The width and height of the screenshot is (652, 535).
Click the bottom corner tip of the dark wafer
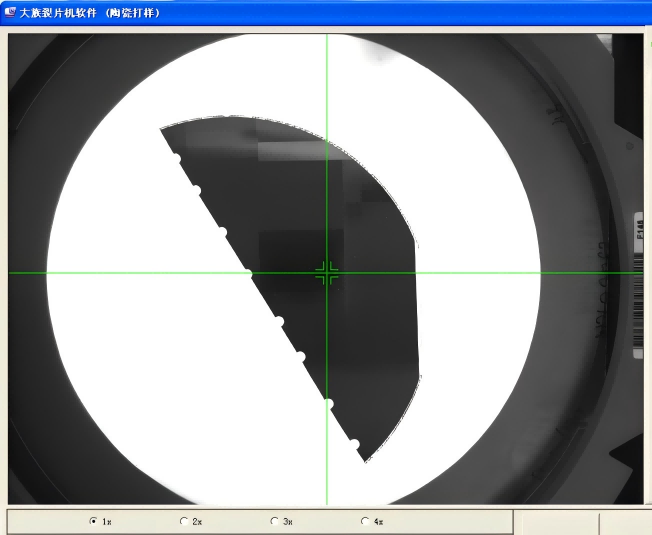366,461
